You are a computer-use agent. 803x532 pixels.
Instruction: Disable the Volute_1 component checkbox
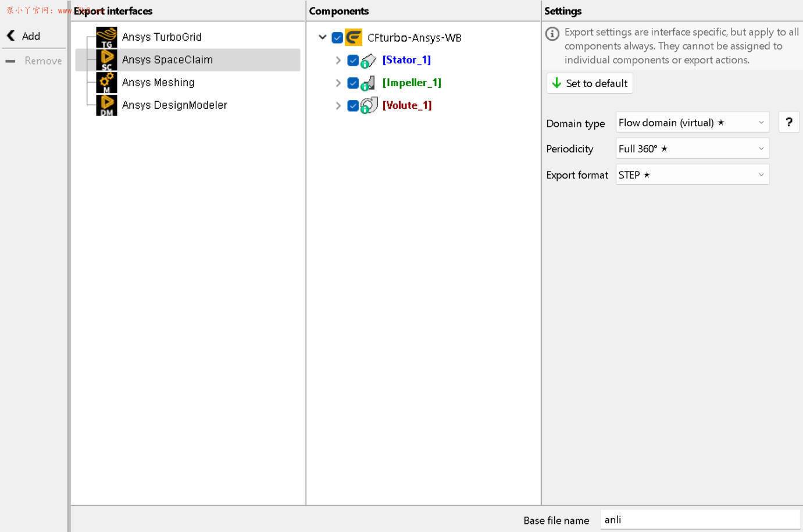pos(352,106)
